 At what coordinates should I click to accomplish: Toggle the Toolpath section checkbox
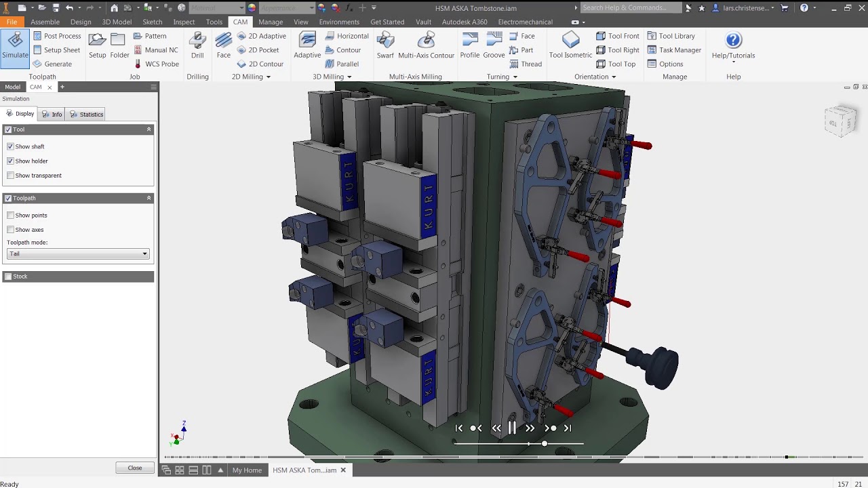pyautogui.click(x=8, y=198)
